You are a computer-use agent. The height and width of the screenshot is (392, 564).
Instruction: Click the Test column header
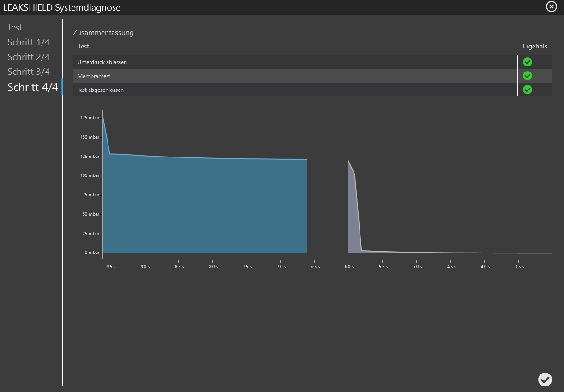pos(84,46)
